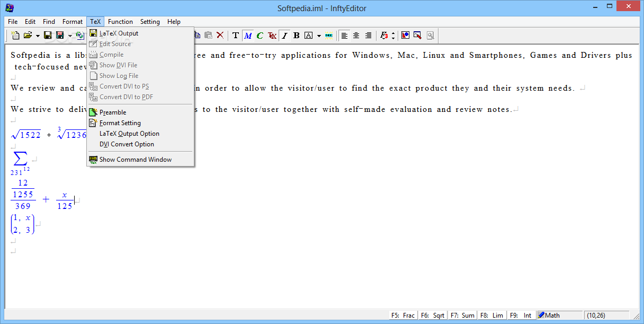This screenshot has height=324, width=644.
Task: Click the Math mode status indicator
Action: [560, 315]
